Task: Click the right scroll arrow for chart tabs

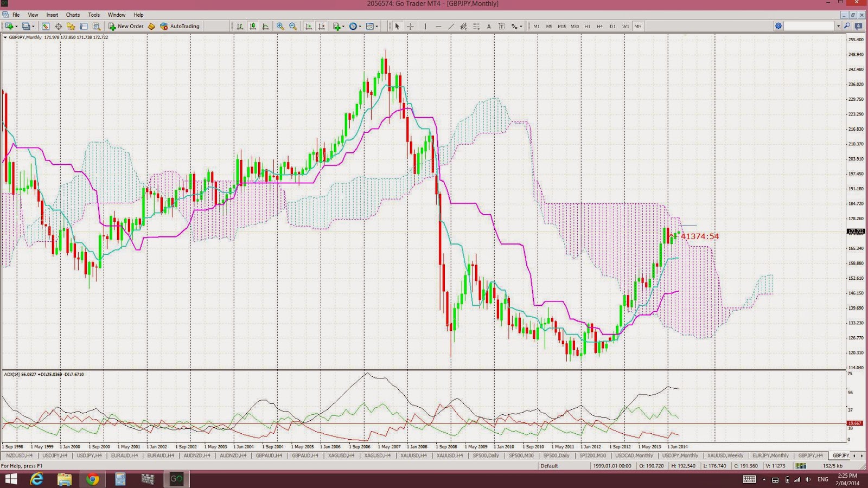Action: pyautogui.click(x=861, y=455)
